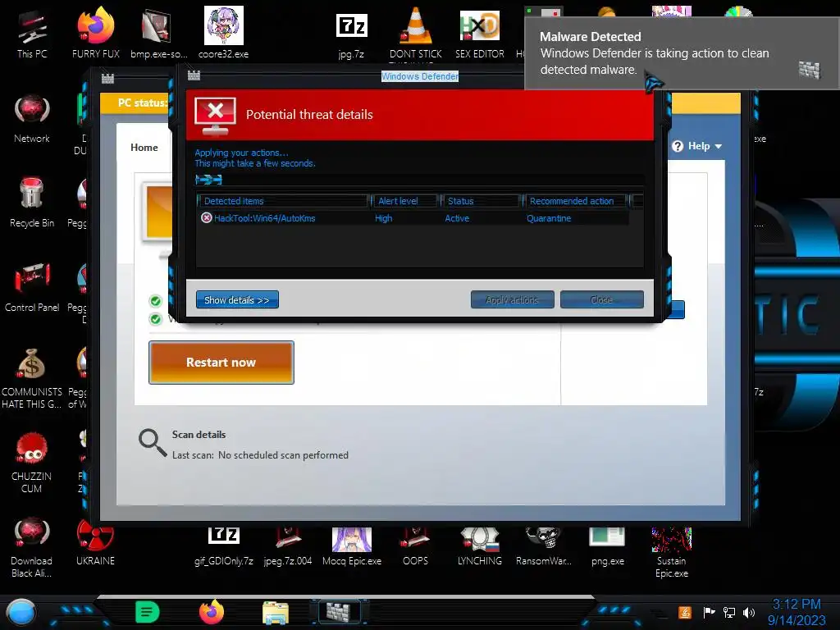Open Quarantine recommended action dropdown
The height and width of the screenshot is (630, 840).
point(549,218)
